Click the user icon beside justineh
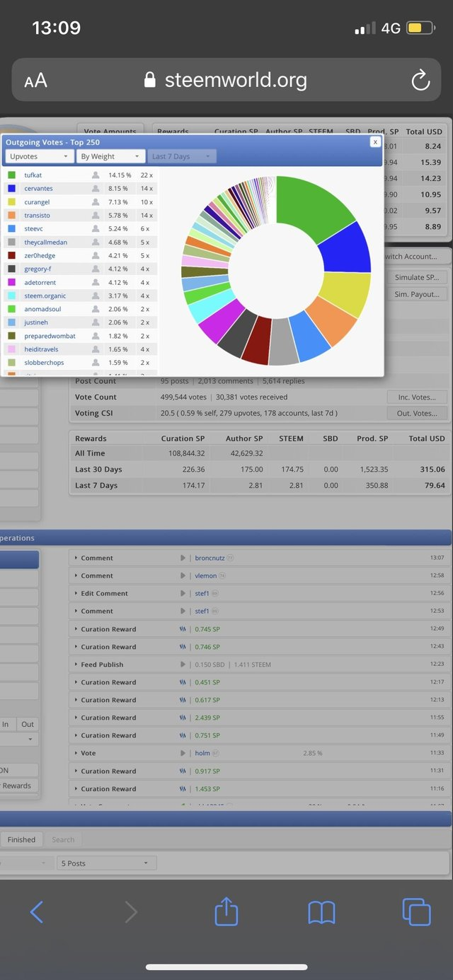The width and height of the screenshot is (453, 980). (x=96, y=322)
